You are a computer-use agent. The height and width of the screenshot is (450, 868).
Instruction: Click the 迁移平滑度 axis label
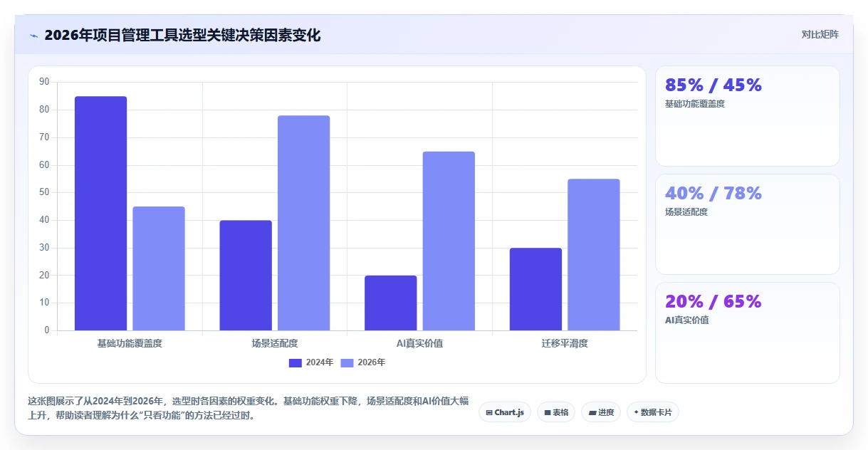565,343
